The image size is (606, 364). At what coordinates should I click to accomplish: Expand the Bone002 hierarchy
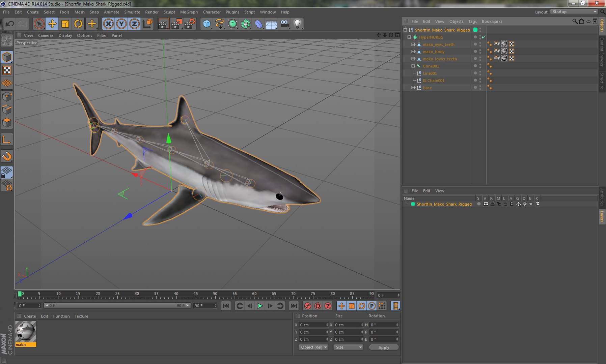(413, 66)
